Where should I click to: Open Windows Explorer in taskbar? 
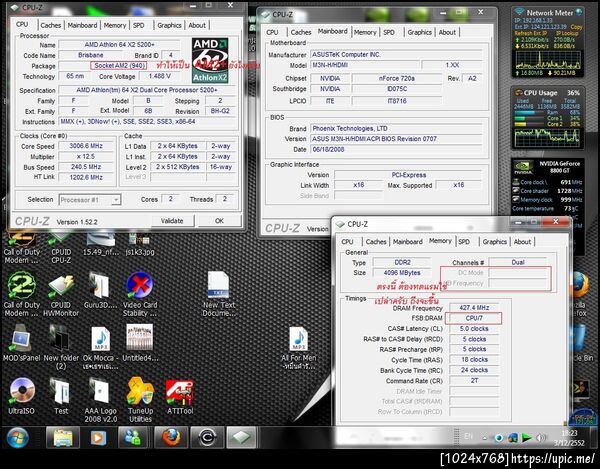point(63,438)
